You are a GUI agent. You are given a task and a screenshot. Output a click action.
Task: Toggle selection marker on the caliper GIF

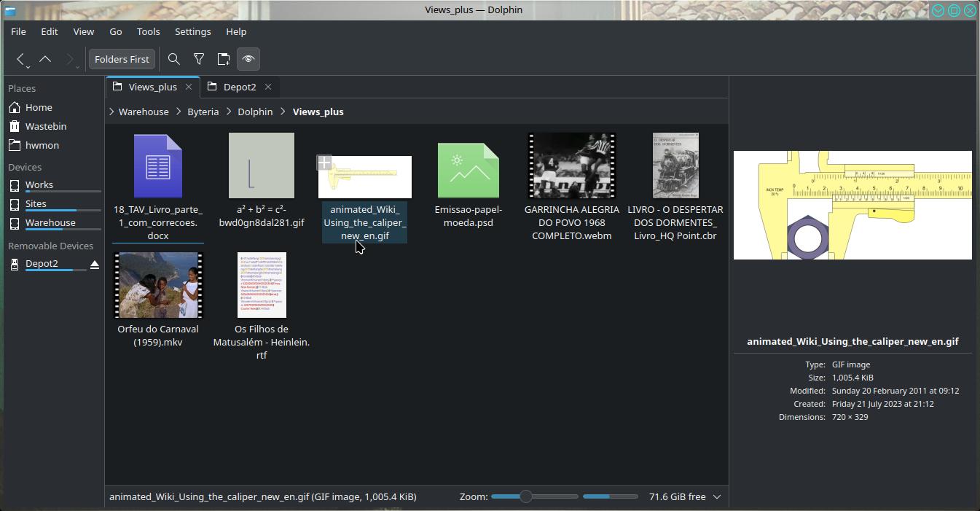coord(324,163)
